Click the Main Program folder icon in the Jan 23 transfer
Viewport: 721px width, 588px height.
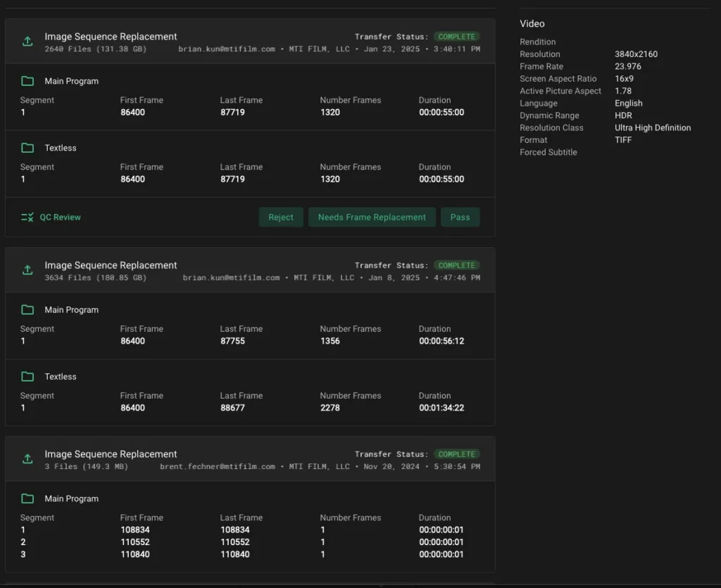[27, 81]
